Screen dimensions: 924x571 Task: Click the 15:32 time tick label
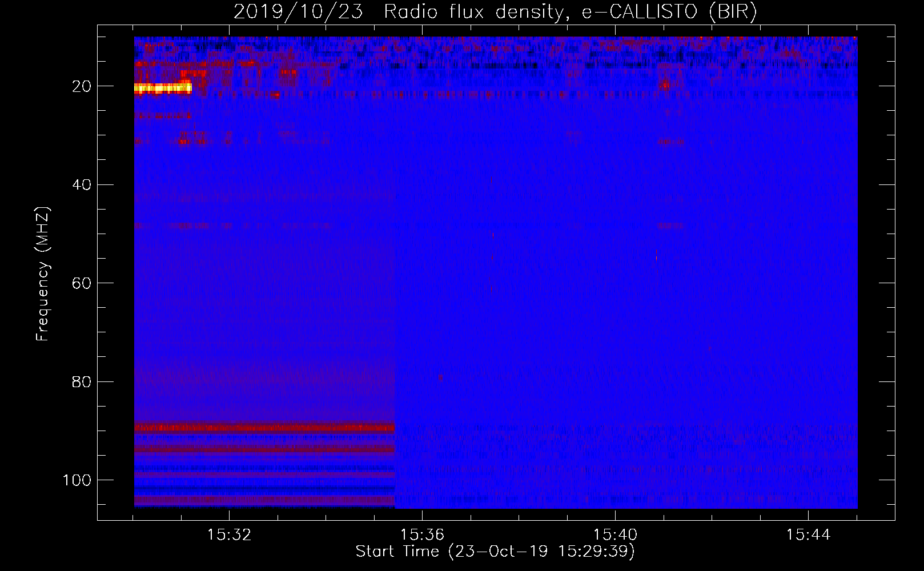click(229, 535)
